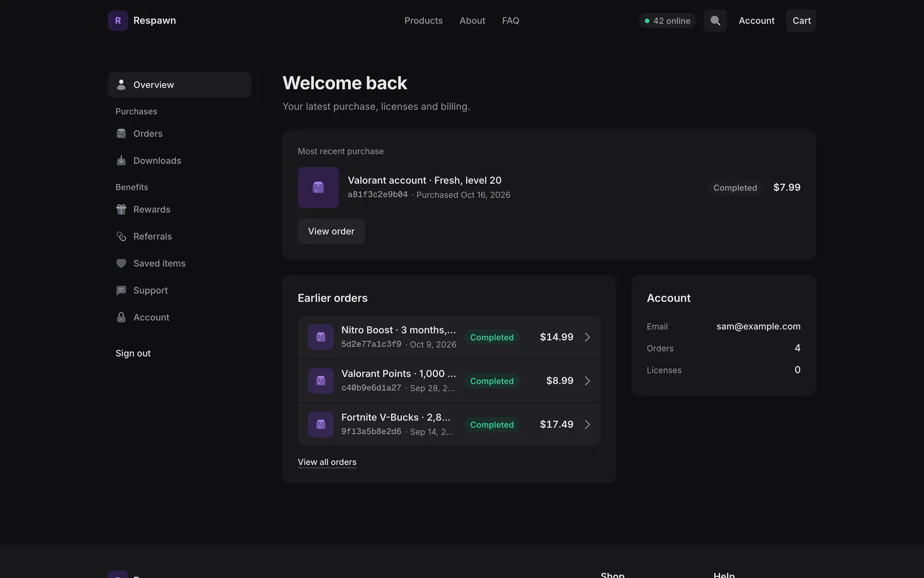Click the $7.99 recent purchase price
Viewport: 924px width, 578px height.
click(787, 187)
